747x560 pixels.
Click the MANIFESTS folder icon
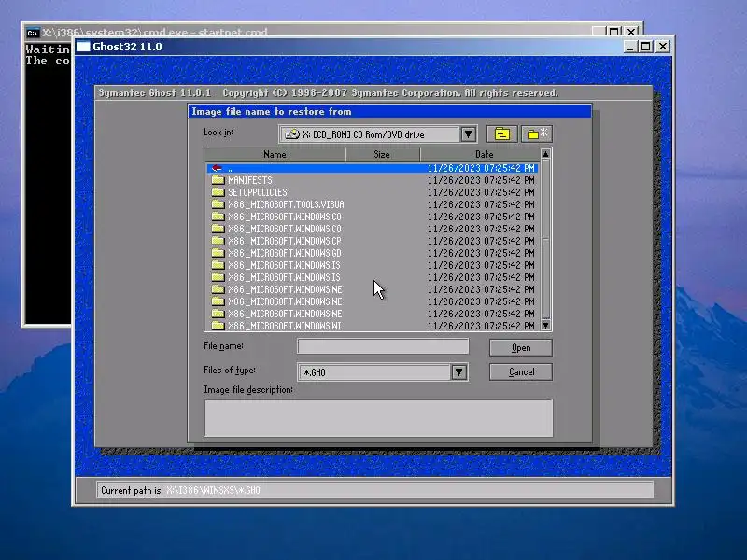coord(218,180)
